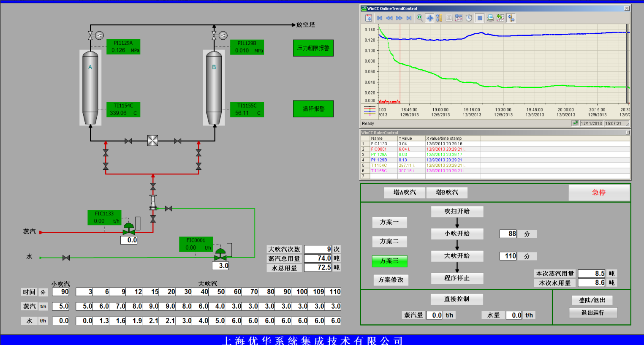The image size is (644, 345).
Task: Open the select time range clock icon
Action: 469,18
